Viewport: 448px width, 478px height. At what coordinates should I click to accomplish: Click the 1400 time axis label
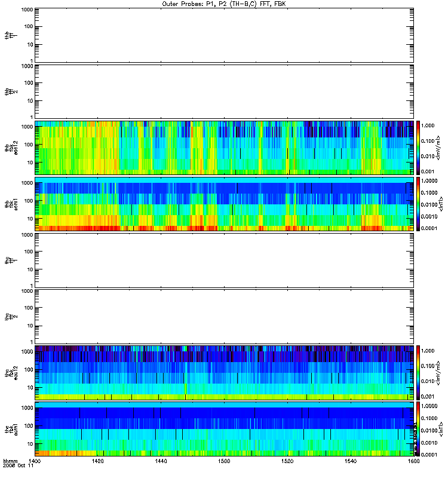click(35, 461)
